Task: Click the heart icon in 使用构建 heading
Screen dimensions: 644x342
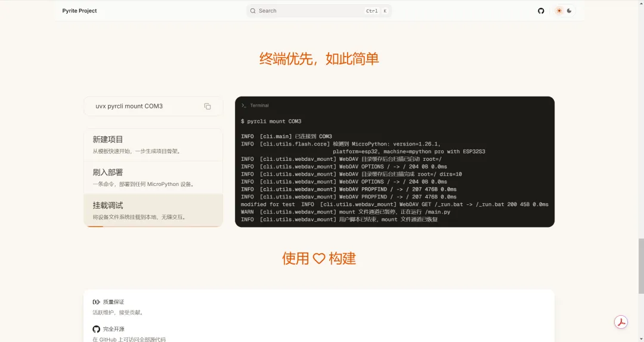Action: pyautogui.click(x=318, y=258)
